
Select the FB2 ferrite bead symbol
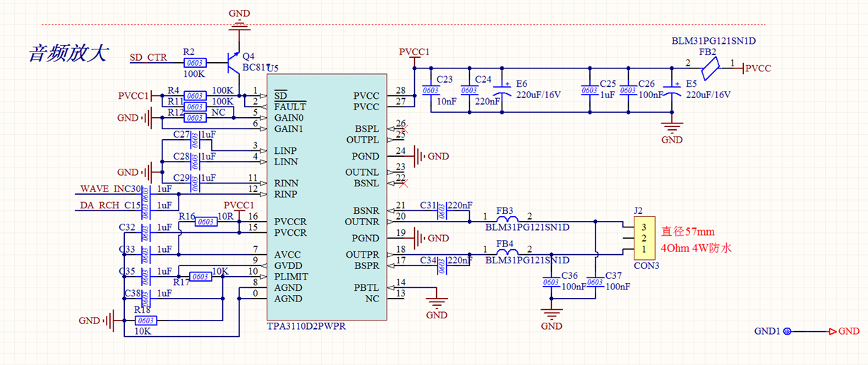pos(711,68)
